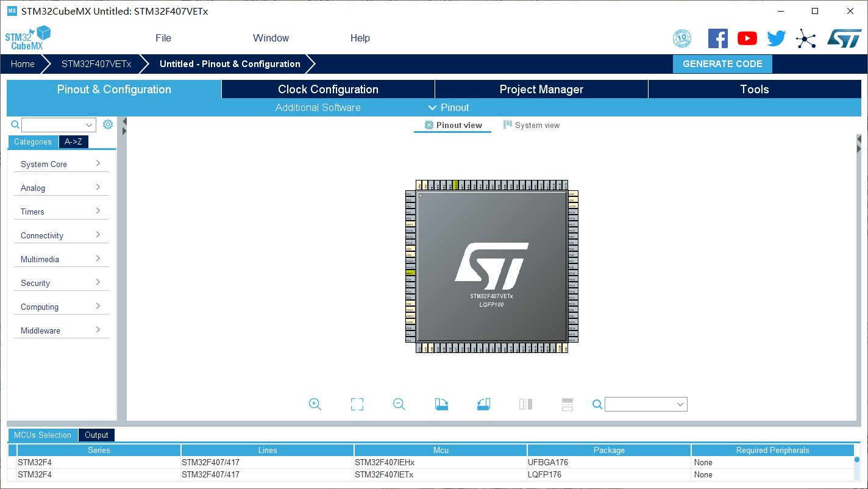Click the GENERATE CODE button
868x489 pixels.
pos(722,64)
